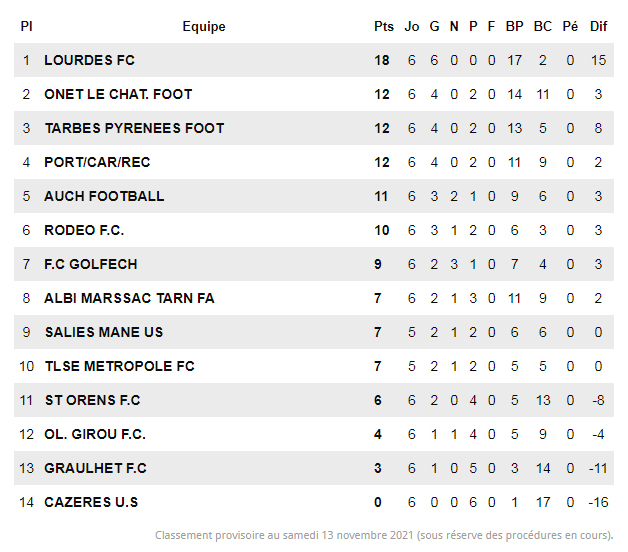Image resolution: width=628 pixels, height=552 pixels.
Task: Click CAZERES U.S team name
Action: pos(91,502)
